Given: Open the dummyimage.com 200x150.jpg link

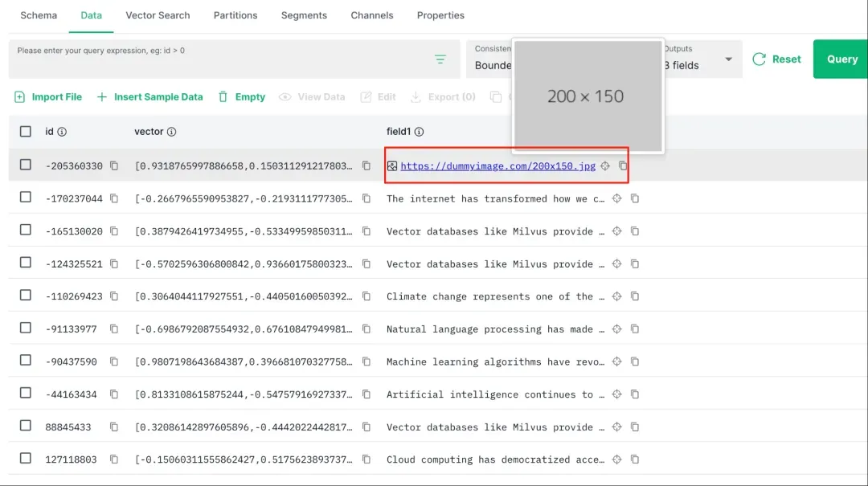Looking at the screenshot, I should click(497, 165).
